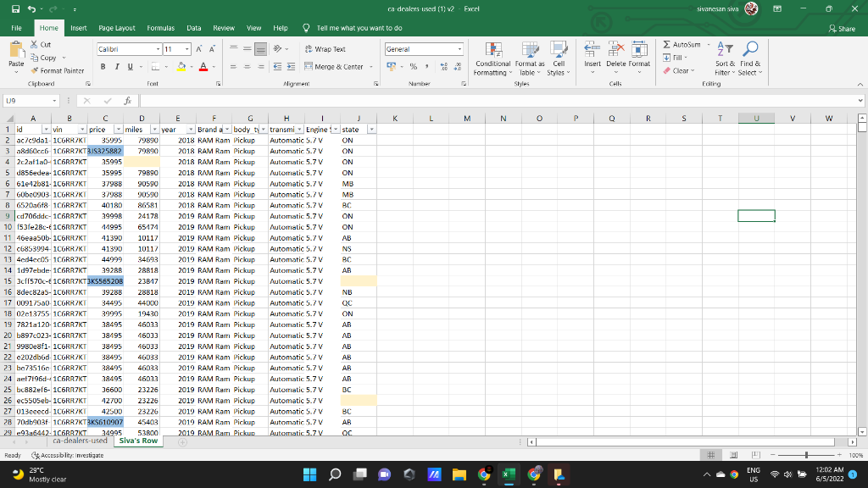
Task: Switch to the Page Layout ribbon tab
Action: click(x=117, y=26)
